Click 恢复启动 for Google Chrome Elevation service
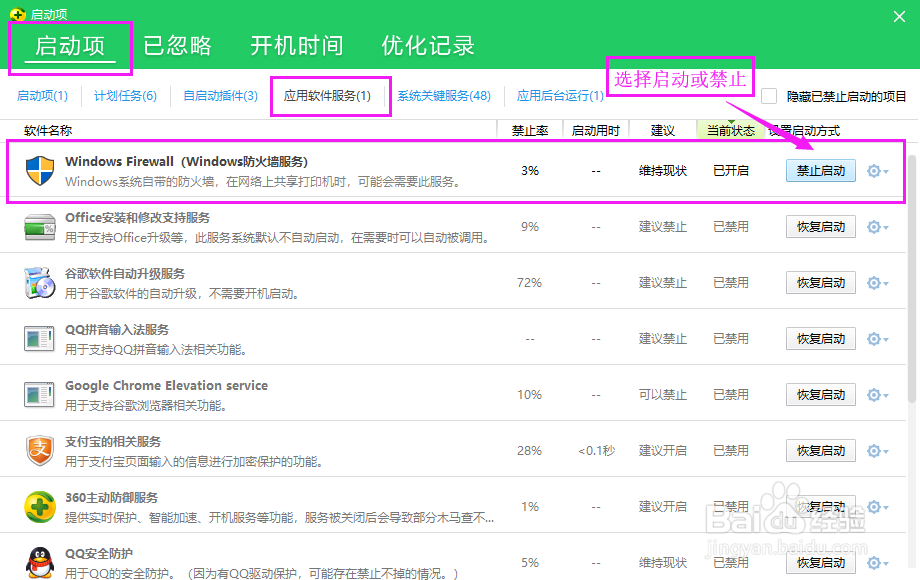The width and height of the screenshot is (920, 580). pos(821,395)
